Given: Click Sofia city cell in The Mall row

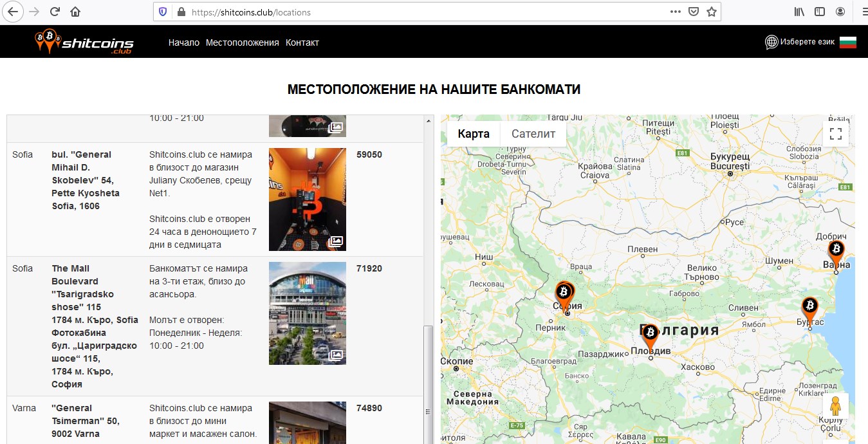Looking at the screenshot, I should 23,268.
